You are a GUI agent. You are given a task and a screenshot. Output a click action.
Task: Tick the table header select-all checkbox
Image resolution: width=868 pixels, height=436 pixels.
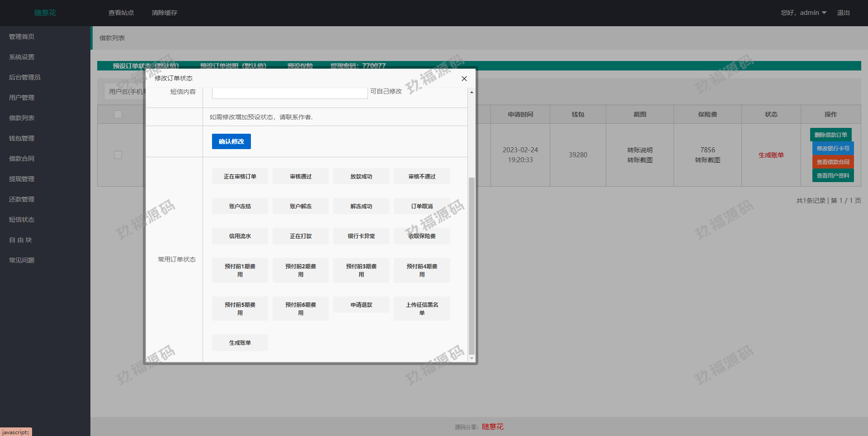pos(118,114)
